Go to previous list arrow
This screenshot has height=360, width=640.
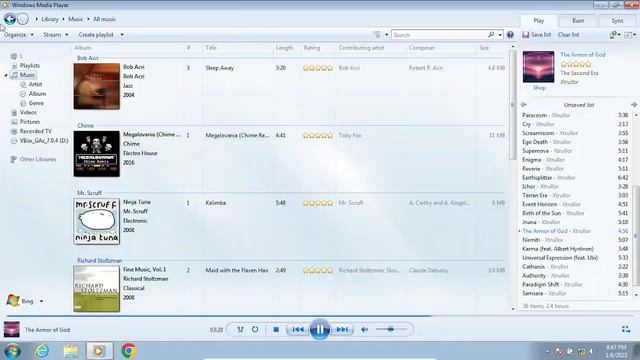click(524, 105)
